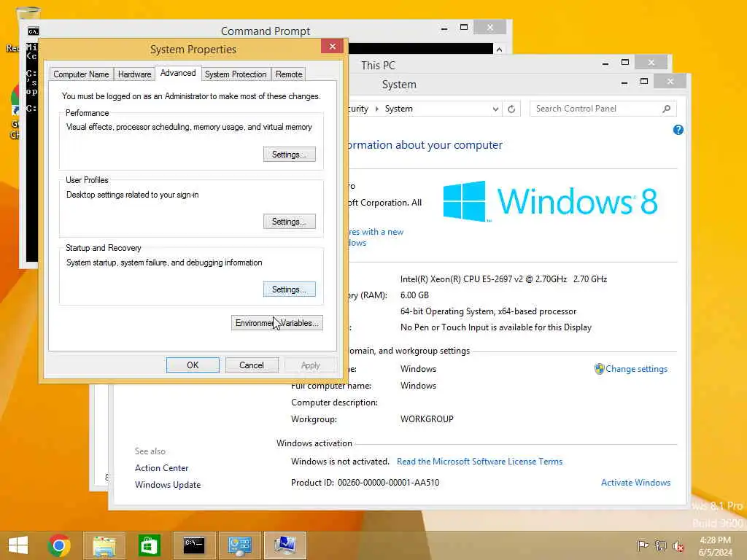Screen dimensions: 747x560
Task: Click the System breadcrumb in address bar
Action: click(399, 109)
